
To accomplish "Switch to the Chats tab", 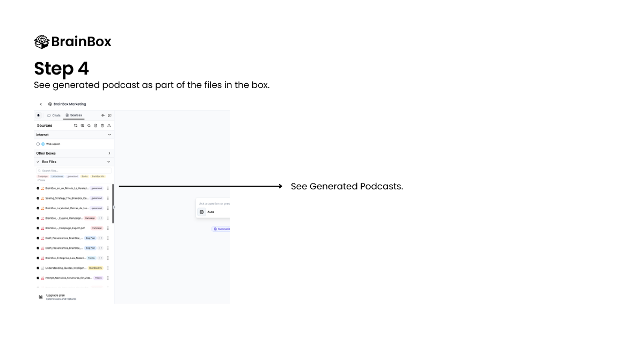I will pyautogui.click(x=56, y=115).
